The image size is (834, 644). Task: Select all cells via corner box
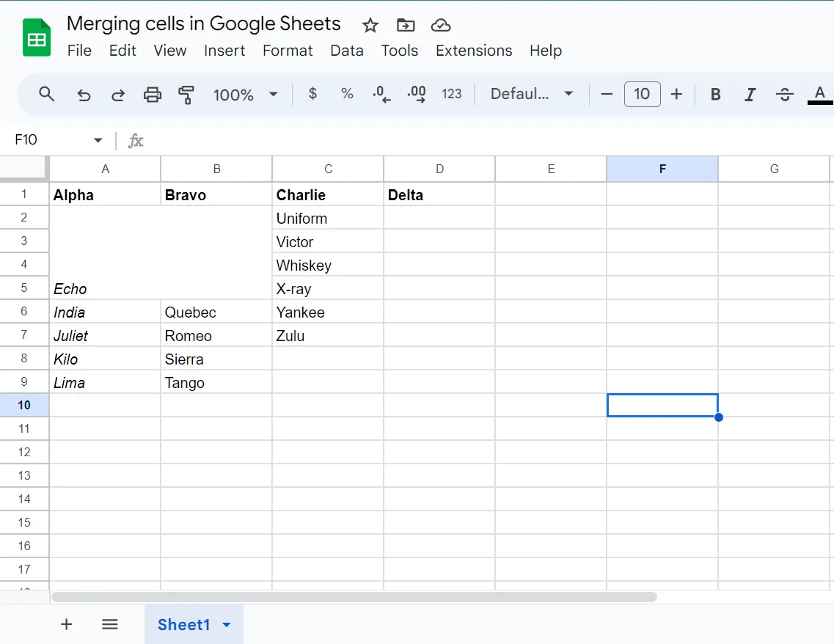(24, 169)
